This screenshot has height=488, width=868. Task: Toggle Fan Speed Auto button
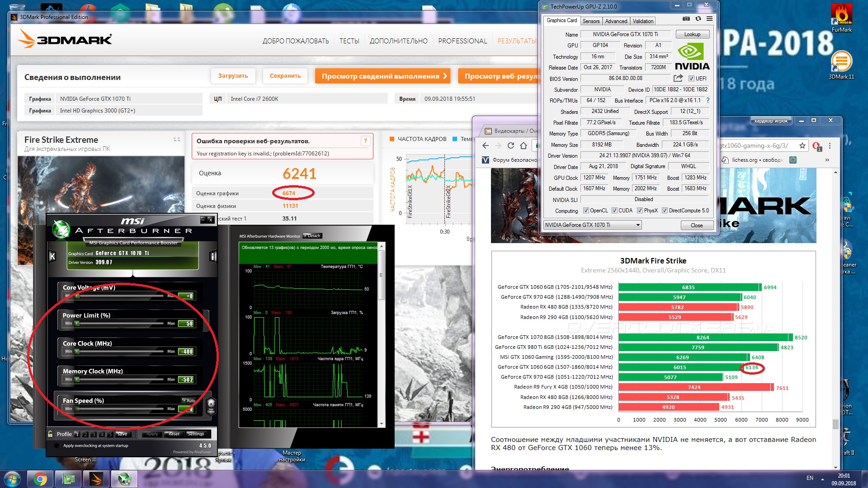click(189, 401)
